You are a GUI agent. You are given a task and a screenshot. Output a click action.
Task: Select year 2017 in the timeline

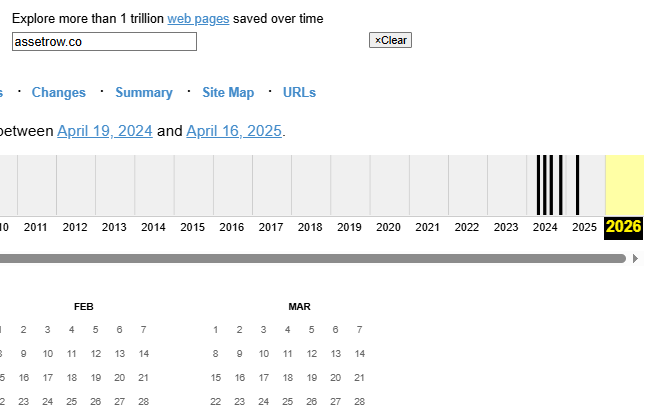tap(271, 227)
